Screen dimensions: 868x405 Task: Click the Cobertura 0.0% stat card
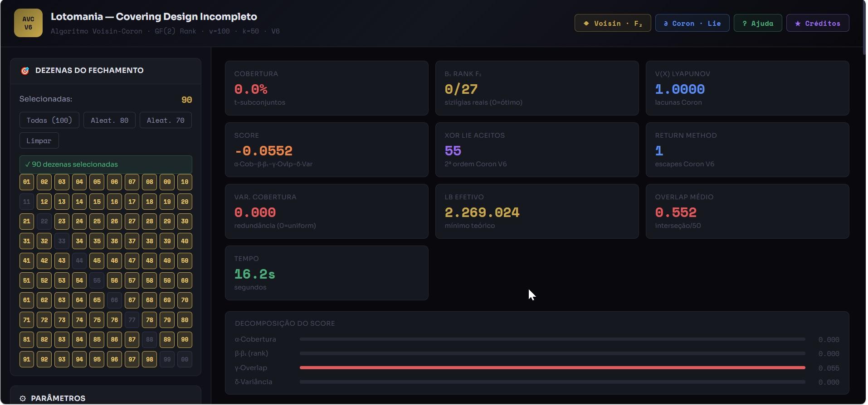coord(327,88)
